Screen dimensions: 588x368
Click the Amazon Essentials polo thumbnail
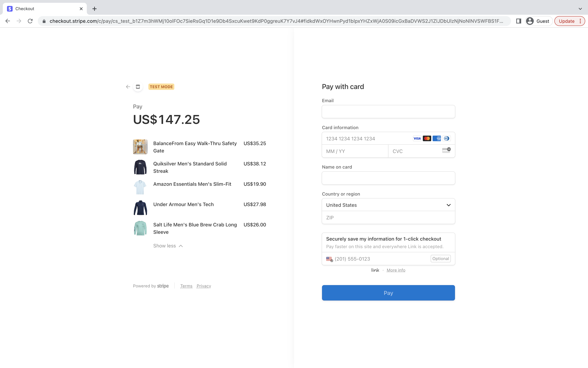coord(140,187)
